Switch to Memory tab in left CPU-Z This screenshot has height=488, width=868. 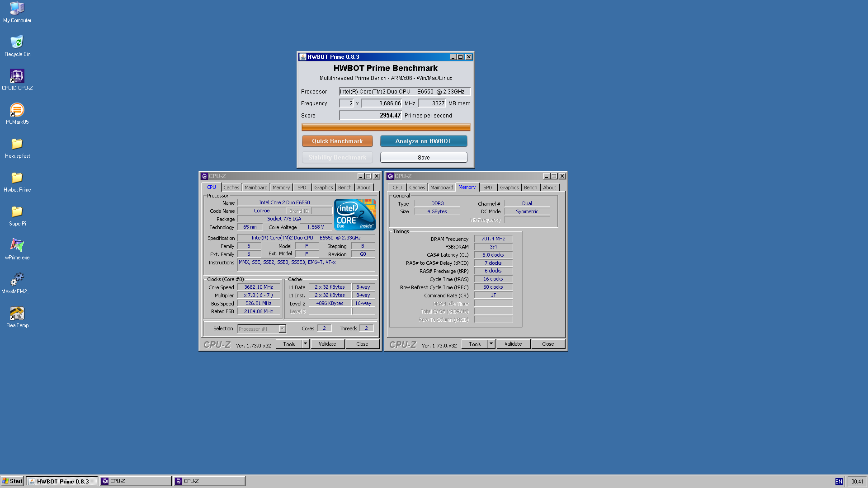click(x=281, y=188)
